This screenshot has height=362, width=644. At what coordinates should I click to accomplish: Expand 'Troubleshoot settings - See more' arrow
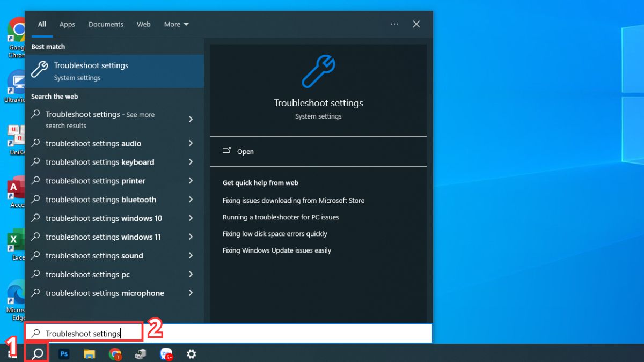coord(191,119)
